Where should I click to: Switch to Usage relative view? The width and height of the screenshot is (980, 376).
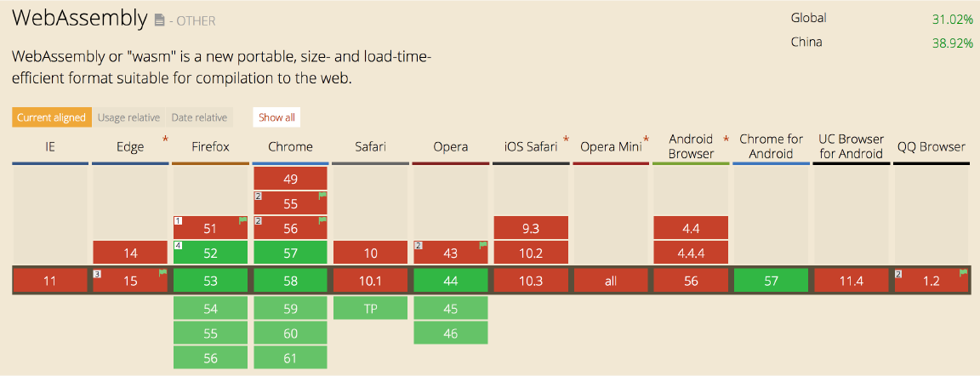[x=128, y=117]
